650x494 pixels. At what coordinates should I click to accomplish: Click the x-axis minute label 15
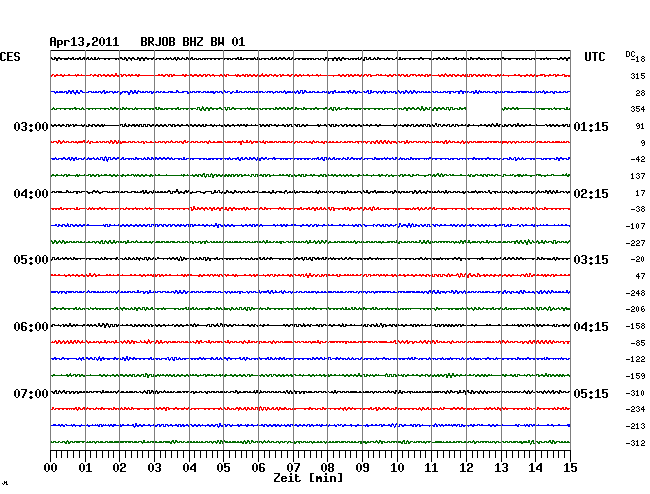[570, 468]
